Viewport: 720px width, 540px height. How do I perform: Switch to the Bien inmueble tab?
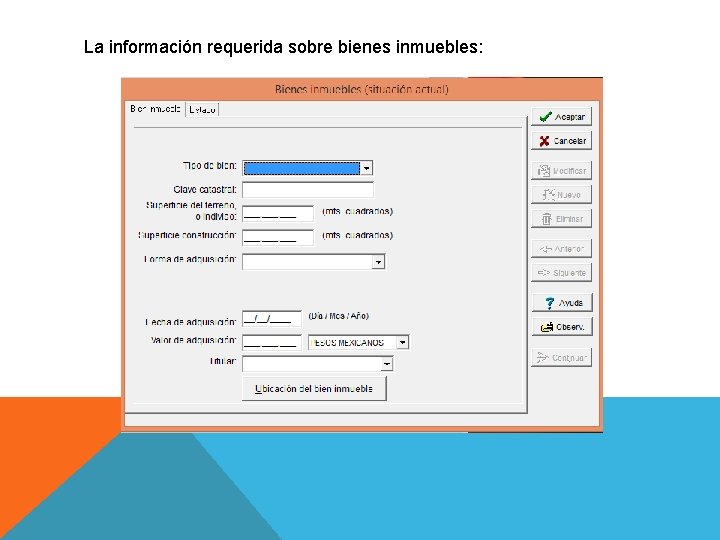pos(155,109)
